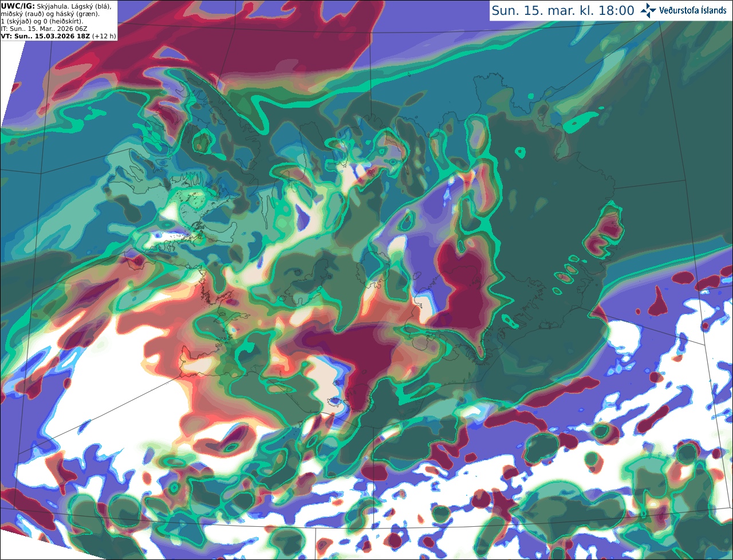This screenshot has width=733, height=560.
Task: Click the Veðurstofa Íslands logo icon
Action: (x=648, y=10)
